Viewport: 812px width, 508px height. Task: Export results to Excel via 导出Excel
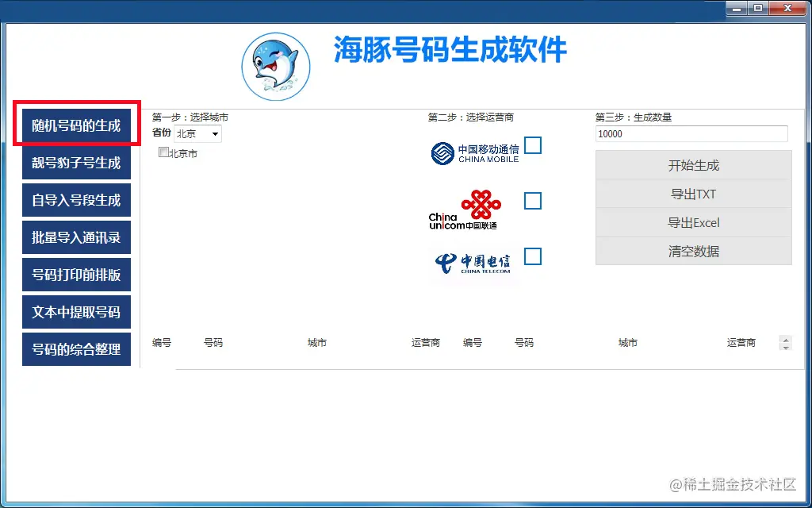pos(693,223)
